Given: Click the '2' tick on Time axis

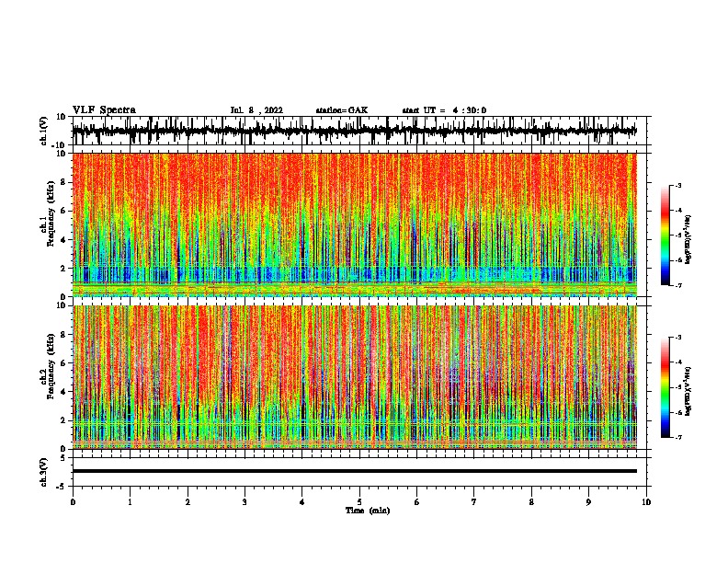Looking at the screenshot, I should pos(188,502).
